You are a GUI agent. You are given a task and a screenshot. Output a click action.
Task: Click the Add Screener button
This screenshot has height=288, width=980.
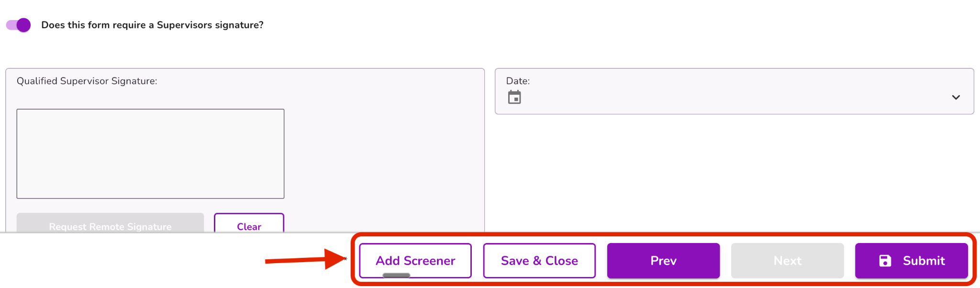pos(415,261)
